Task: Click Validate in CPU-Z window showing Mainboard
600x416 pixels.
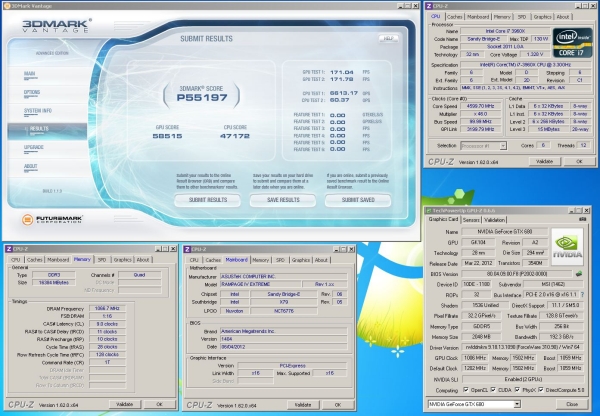Action: point(303,405)
